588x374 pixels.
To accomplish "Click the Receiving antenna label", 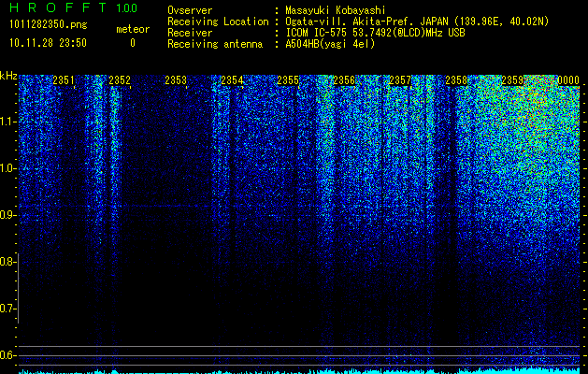I will [215, 44].
